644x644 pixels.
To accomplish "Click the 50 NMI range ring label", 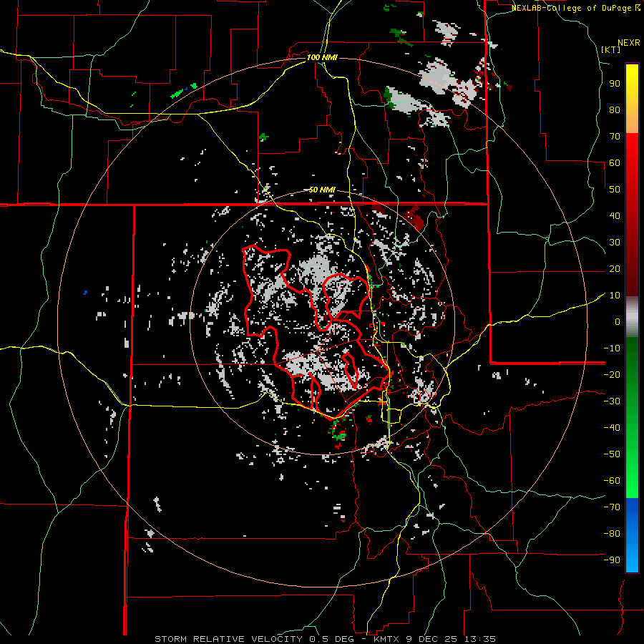I will [x=322, y=190].
